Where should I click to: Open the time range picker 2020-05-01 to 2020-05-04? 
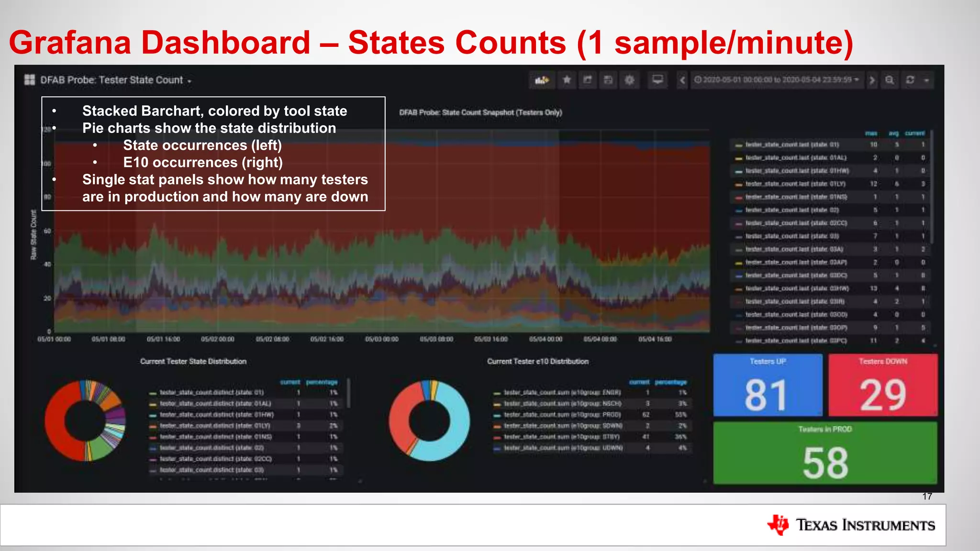(x=776, y=80)
